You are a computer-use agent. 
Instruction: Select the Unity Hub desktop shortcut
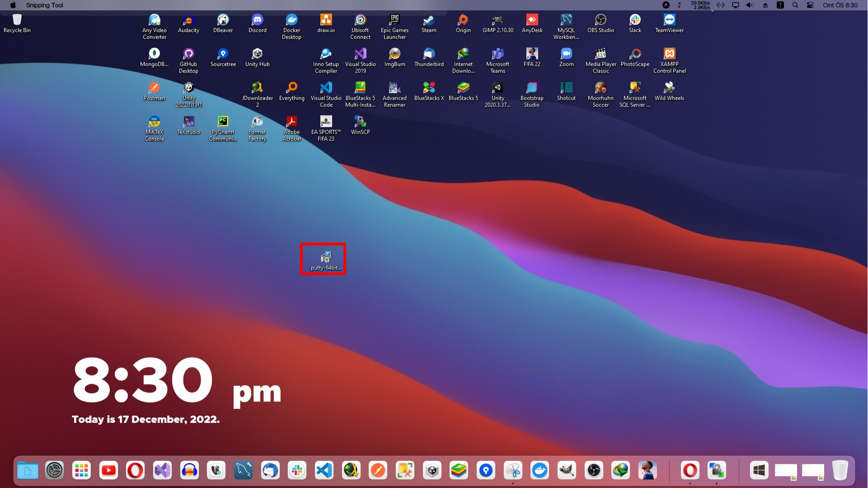(257, 58)
